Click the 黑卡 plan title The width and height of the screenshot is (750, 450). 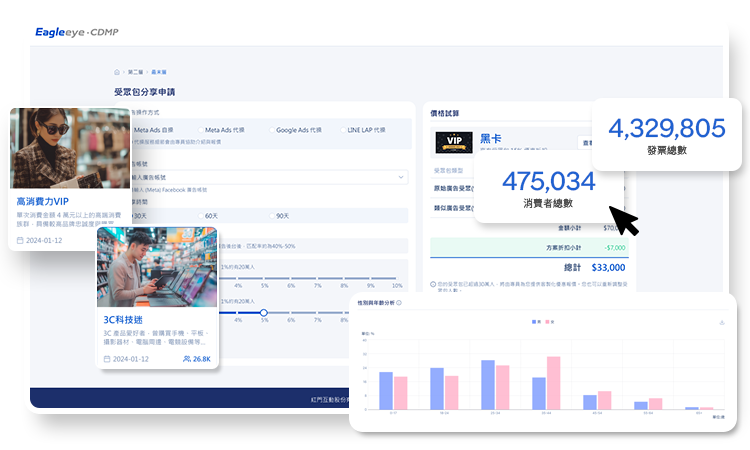(x=491, y=139)
